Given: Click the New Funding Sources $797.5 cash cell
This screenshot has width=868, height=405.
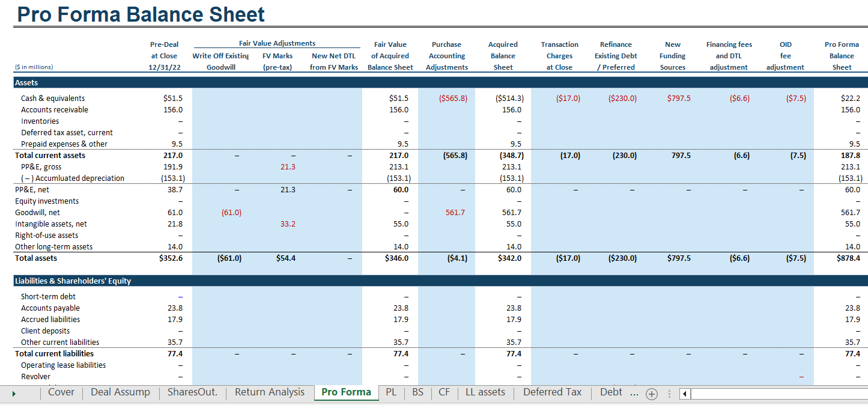Looking at the screenshot, I should click(x=678, y=99).
